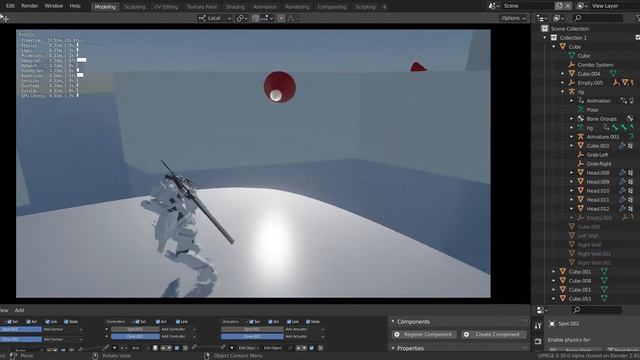The width and height of the screenshot is (640, 360).
Task: Collapse the rig armature tree
Action: tap(563, 92)
